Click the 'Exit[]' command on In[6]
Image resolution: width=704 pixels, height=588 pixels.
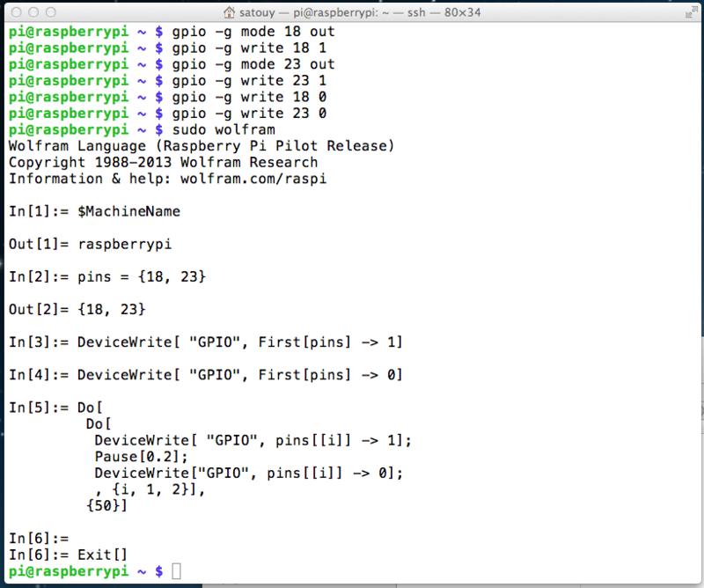[x=103, y=555]
